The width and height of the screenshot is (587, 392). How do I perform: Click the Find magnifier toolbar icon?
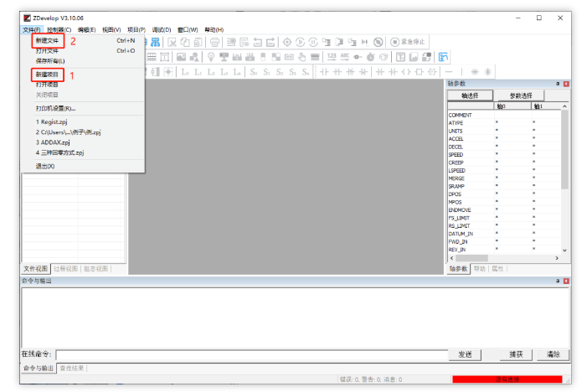[231, 42]
